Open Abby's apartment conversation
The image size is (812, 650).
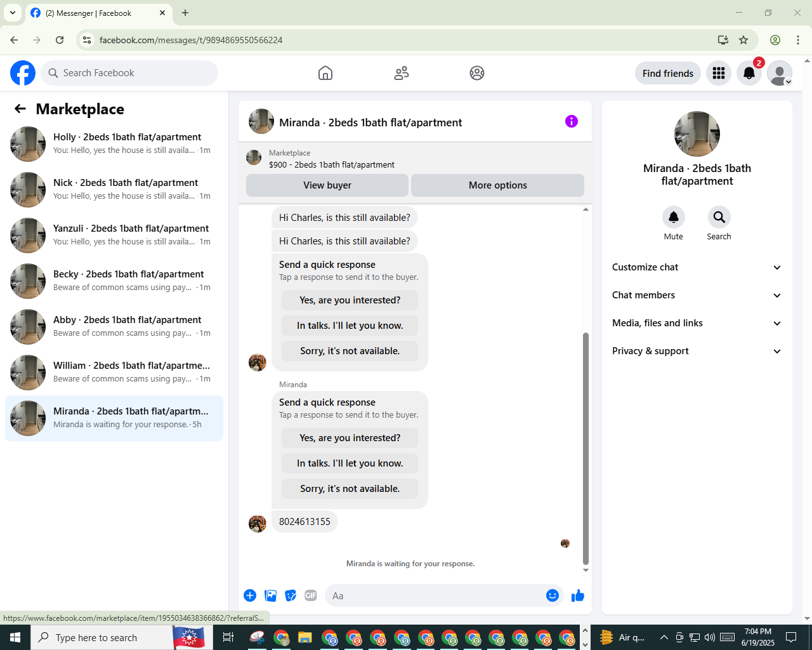[114, 327]
